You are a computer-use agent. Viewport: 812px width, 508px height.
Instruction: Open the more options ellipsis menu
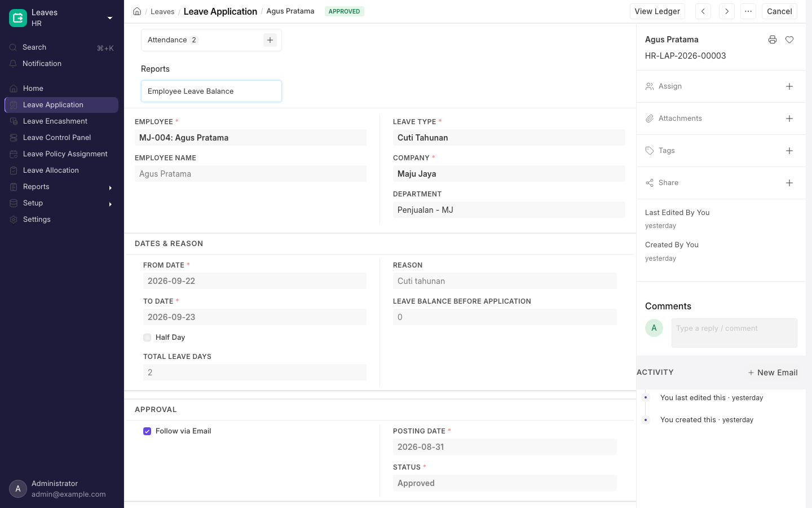(748, 11)
